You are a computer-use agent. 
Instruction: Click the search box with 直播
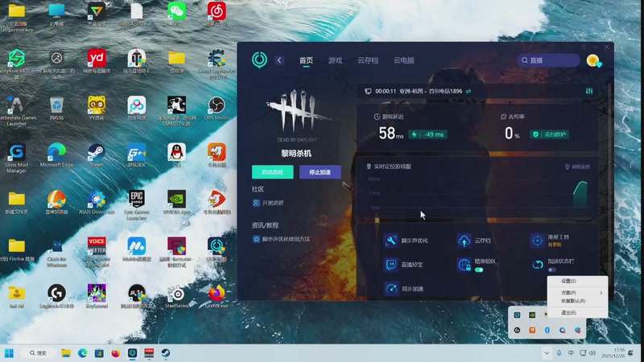point(548,60)
